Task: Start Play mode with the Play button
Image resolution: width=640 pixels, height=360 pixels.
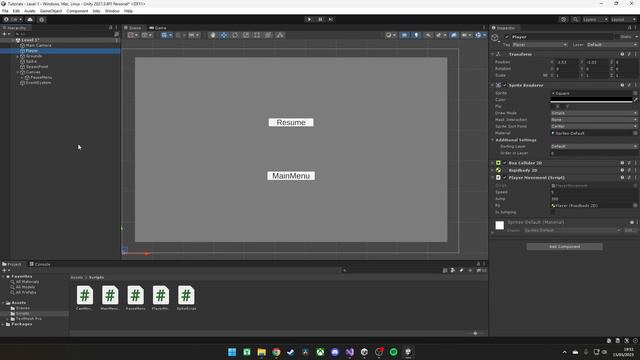Action: (x=309, y=19)
